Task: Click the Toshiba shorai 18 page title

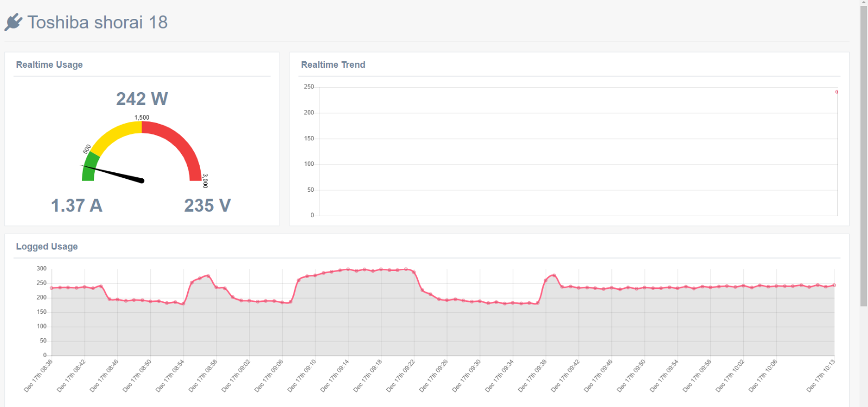Action: (x=98, y=22)
